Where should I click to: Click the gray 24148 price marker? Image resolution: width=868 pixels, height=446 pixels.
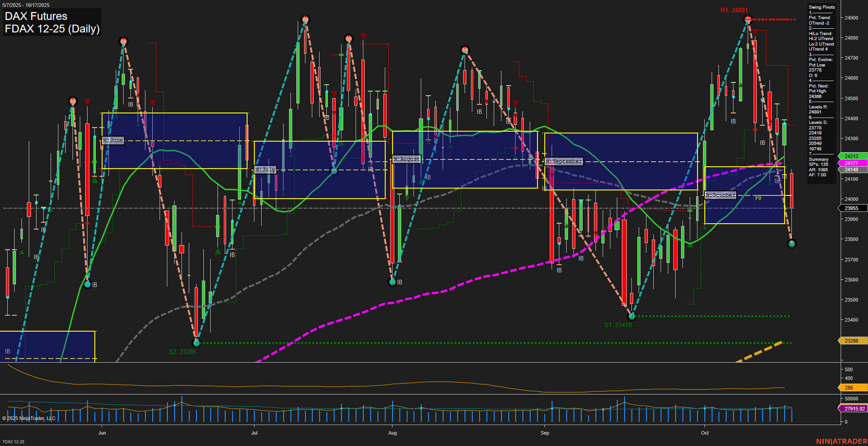coord(851,169)
